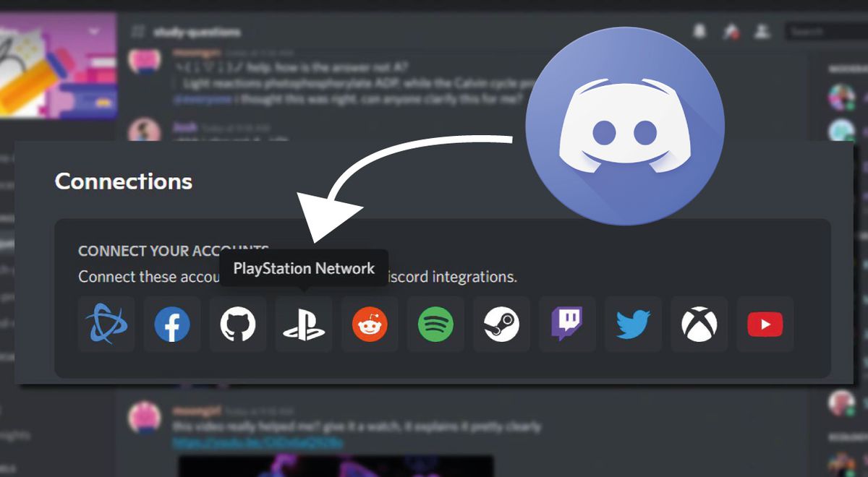The height and width of the screenshot is (477, 868).
Task: Add the Spotify connection
Action: coord(435,325)
